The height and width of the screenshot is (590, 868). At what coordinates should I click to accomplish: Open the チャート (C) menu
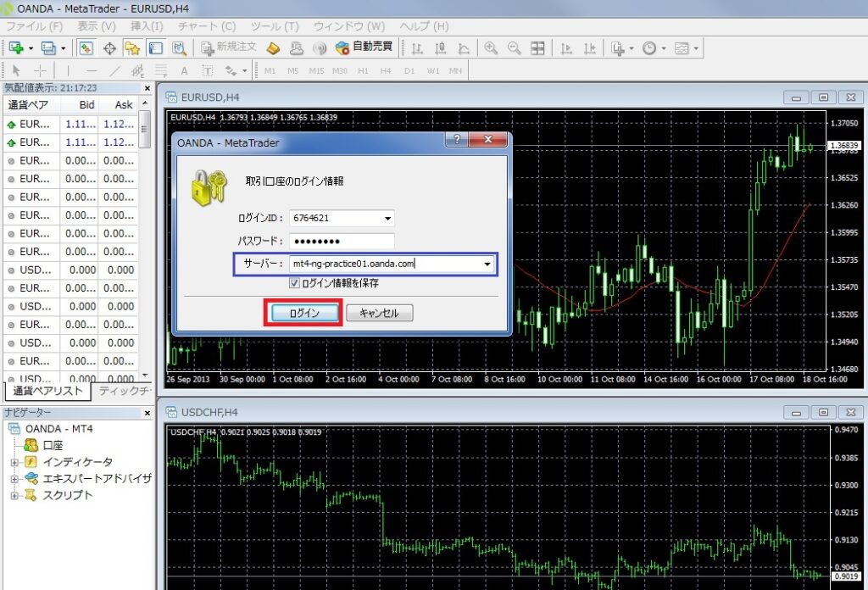pyautogui.click(x=207, y=26)
